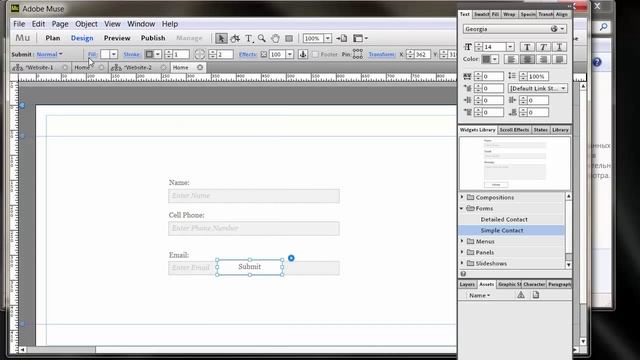Image resolution: width=640 pixels, height=360 pixels.
Task: Click the help icon below widgets list
Action: 463,274
